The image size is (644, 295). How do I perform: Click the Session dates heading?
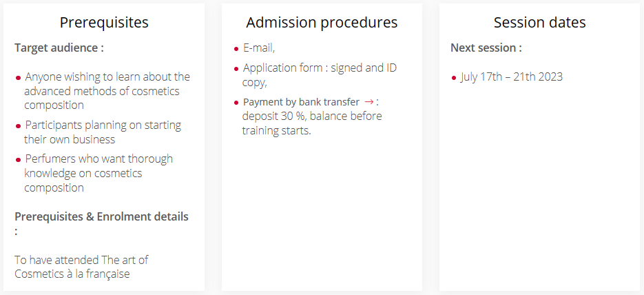click(540, 22)
